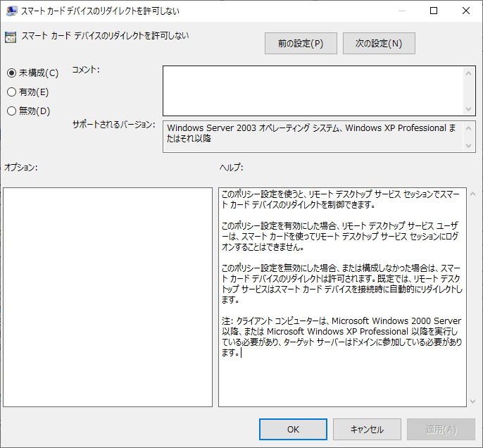The width and height of the screenshot is (483, 448).
Task: Minimize the policy dialog window
Action: 401,11
